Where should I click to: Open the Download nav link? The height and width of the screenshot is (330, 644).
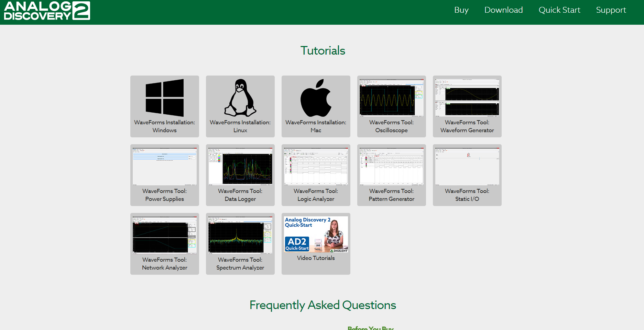(x=503, y=10)
